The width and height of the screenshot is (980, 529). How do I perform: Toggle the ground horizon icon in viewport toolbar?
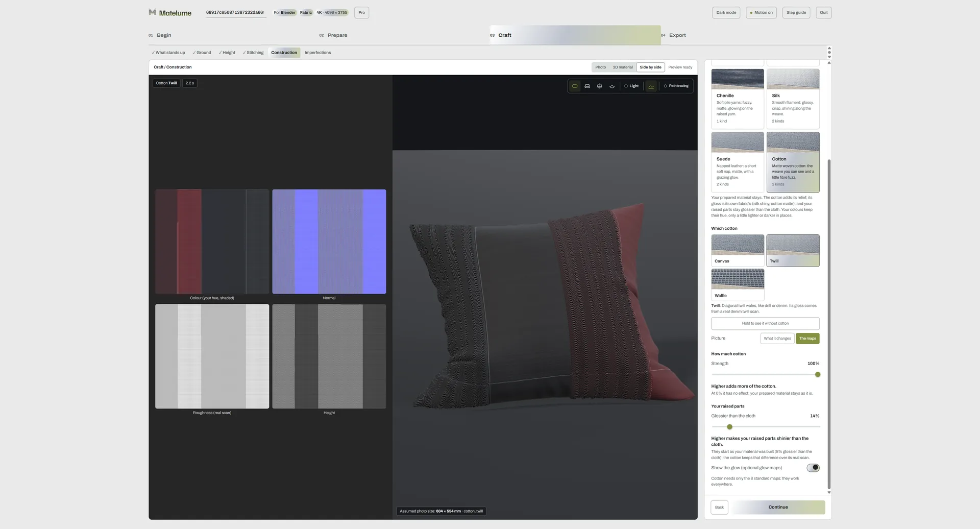click(651, 86)
